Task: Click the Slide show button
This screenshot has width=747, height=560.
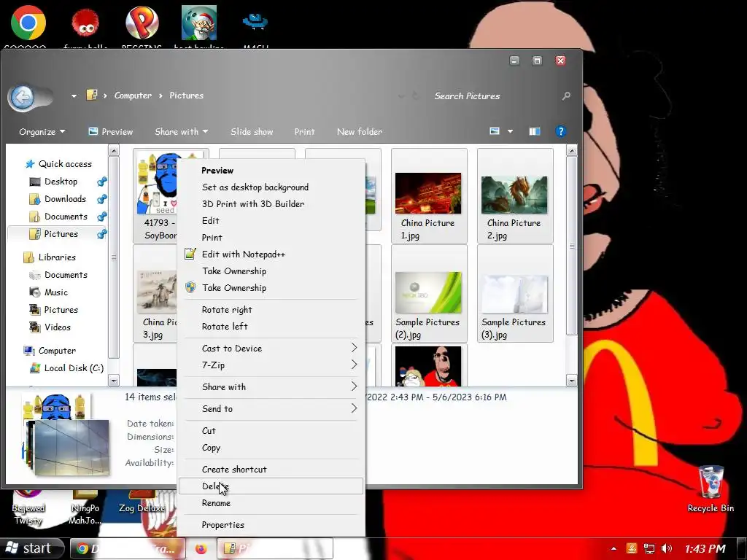Action: tap(252, 132)
